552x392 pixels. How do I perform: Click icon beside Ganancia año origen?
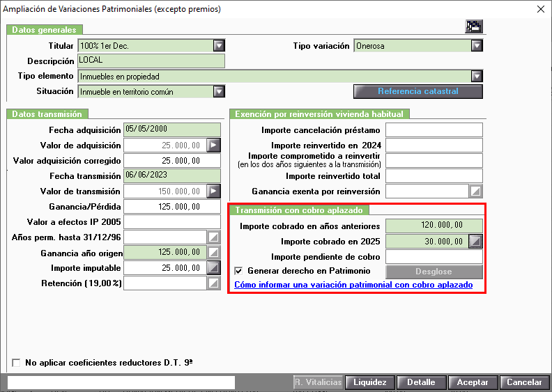(214, 253)
